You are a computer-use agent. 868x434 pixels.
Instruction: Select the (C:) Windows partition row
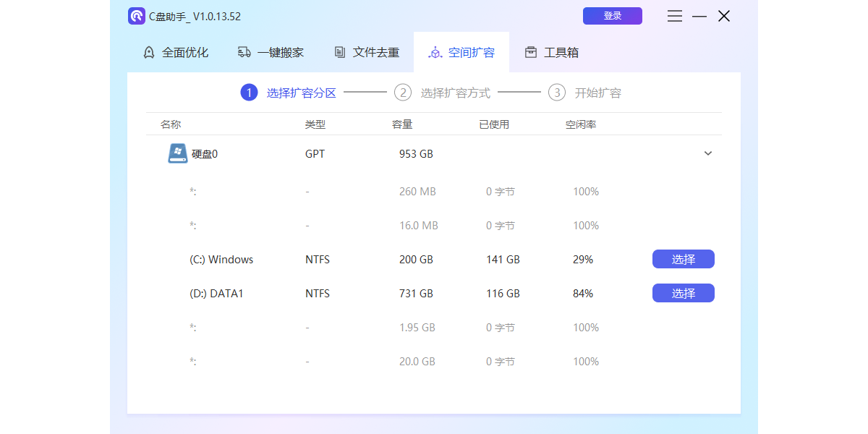click(221, 260)
